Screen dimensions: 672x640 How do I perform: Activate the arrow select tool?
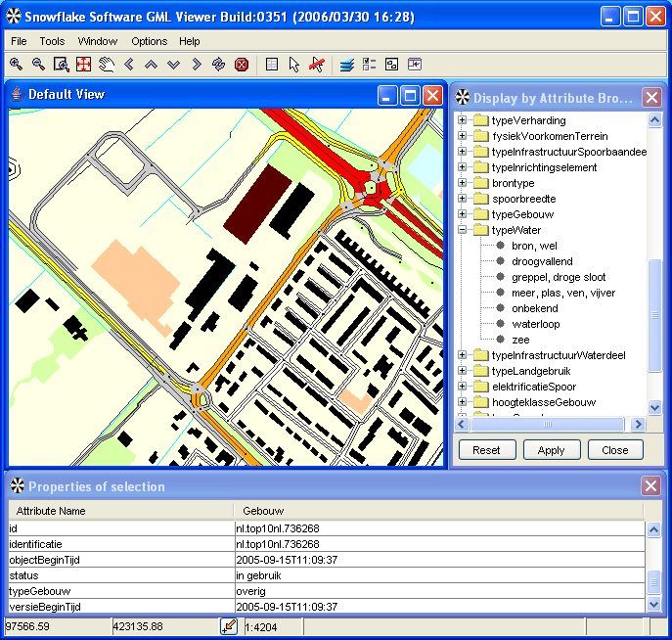[x=294, y=65]
